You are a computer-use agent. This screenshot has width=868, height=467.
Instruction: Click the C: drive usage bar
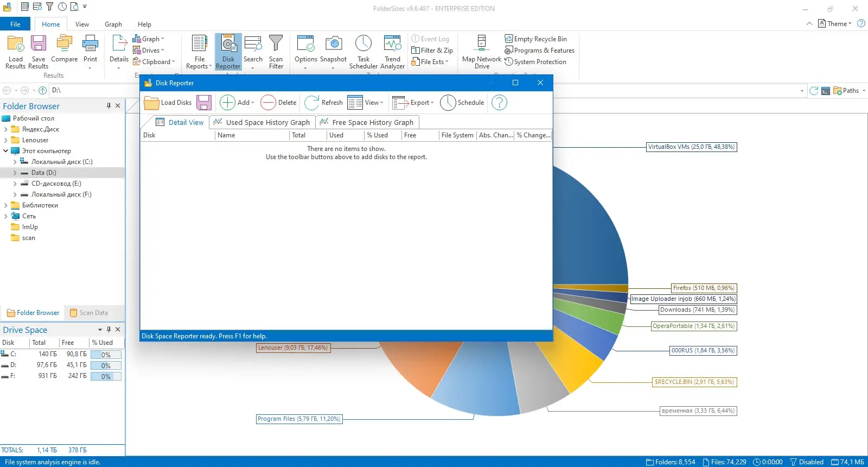[x=106, y=355]
